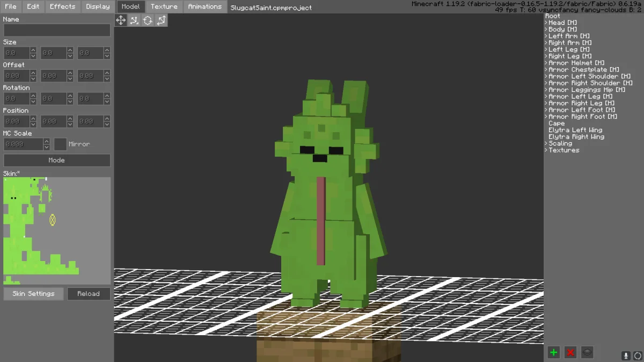Click the circular refresh icon in bottom corner

pyautogui.click(x=637, y=356)
